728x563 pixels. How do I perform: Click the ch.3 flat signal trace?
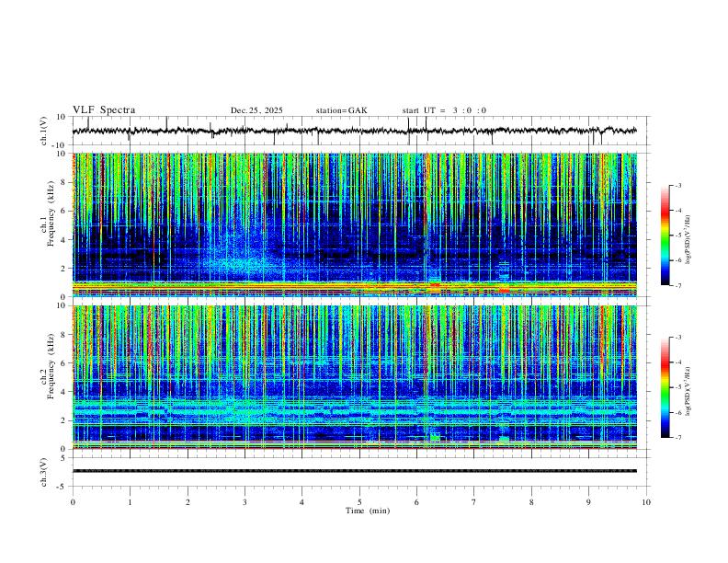[355, 471]
